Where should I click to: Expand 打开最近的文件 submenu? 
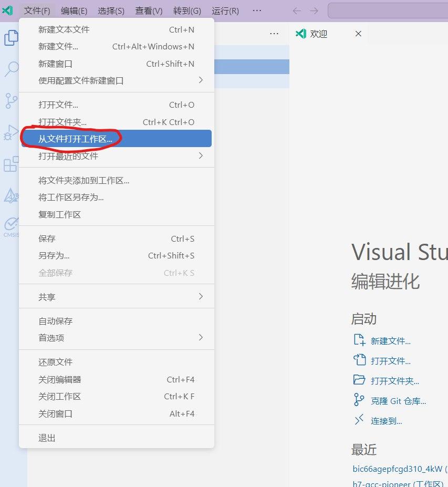[117, 156]
